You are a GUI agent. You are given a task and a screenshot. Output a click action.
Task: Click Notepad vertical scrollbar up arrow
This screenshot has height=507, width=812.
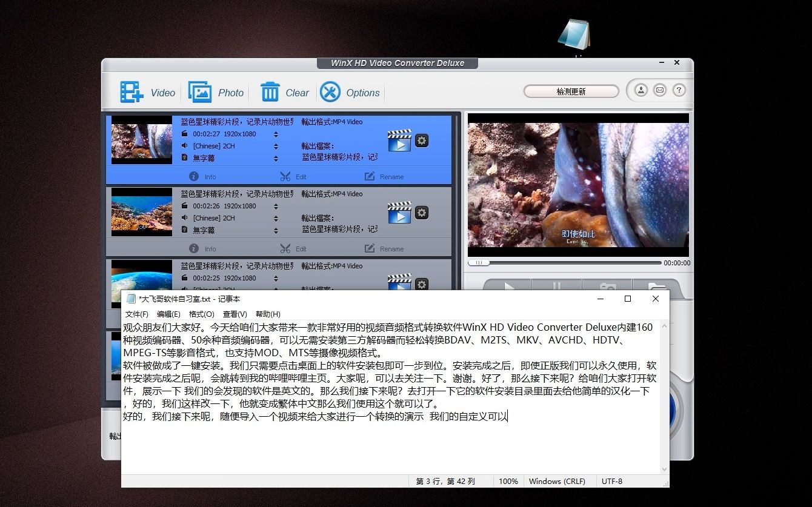click(665, 326)
